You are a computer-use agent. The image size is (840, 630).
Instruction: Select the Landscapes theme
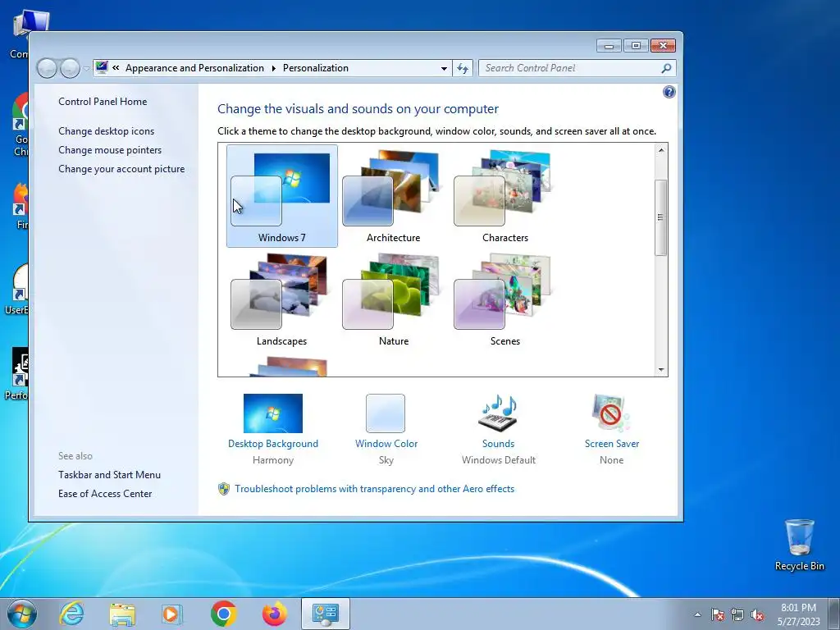282,299
